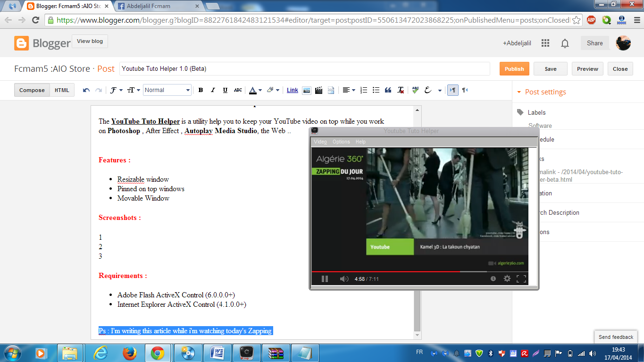The width and height of the screenshot is (644, 362).
Task: Open the transliteration language dropdown arrow
Action: pos(440,90)
